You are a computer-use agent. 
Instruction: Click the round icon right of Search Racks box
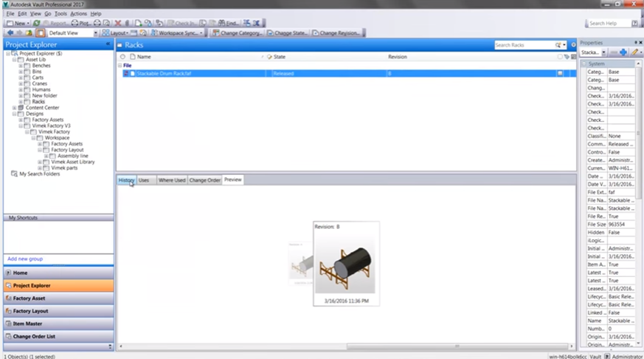(x=573, y=45)
